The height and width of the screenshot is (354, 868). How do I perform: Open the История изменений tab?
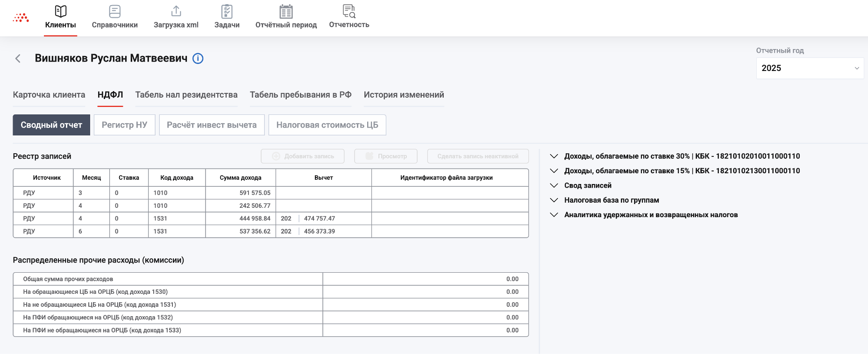pos(404,95)
